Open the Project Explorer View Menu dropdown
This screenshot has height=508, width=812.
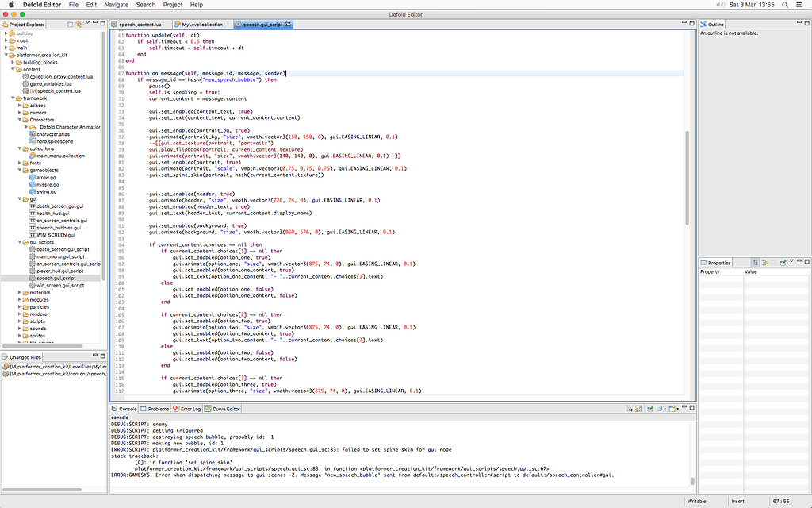(87, 25)
